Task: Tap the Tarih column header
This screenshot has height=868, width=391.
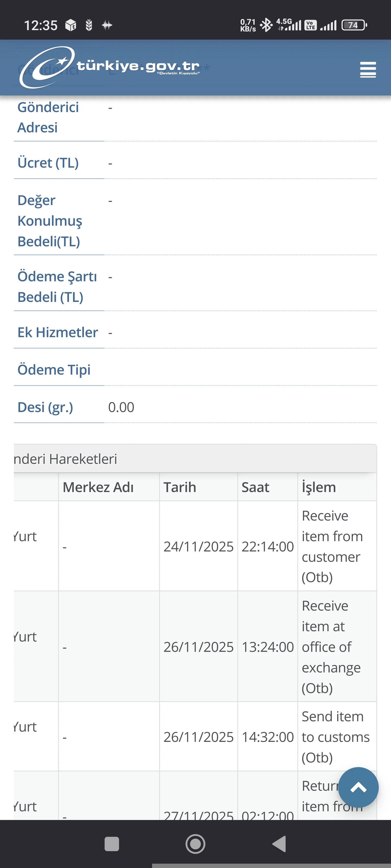Action: [x=180, y=487]
